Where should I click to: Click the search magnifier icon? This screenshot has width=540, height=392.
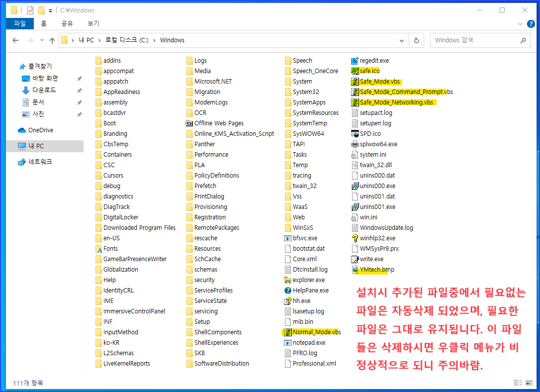click(523, 40)
